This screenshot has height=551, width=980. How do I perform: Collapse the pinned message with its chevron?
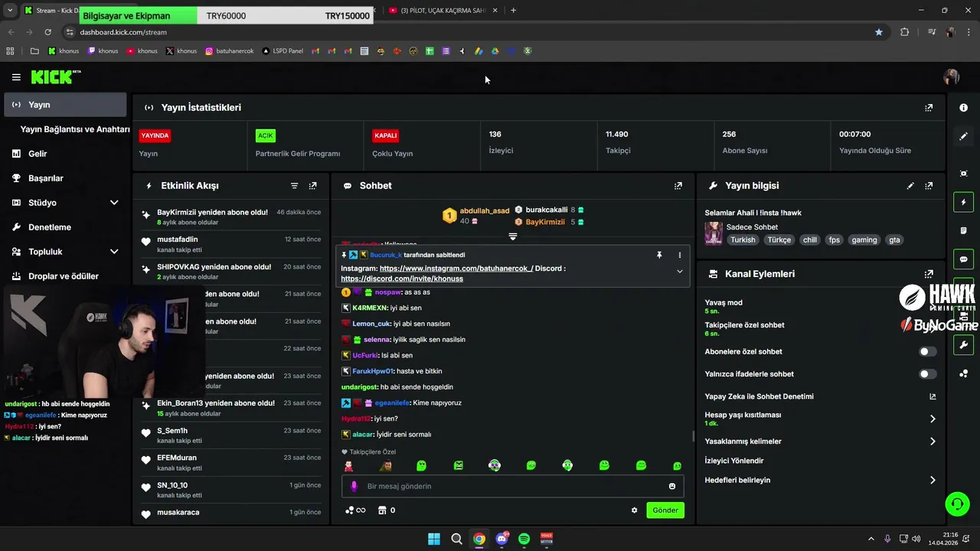pos(679,272)
